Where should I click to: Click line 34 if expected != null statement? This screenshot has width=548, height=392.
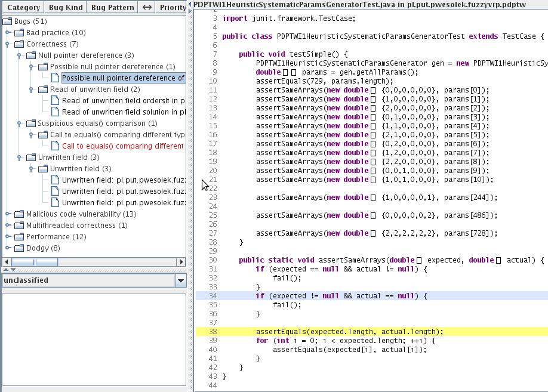click(x=341, y=296)
